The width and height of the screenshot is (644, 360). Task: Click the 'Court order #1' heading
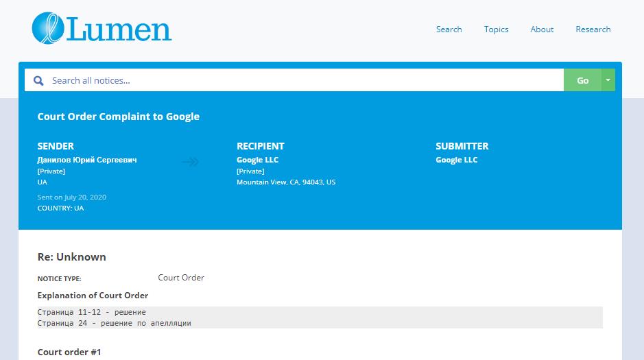point(69,352)
